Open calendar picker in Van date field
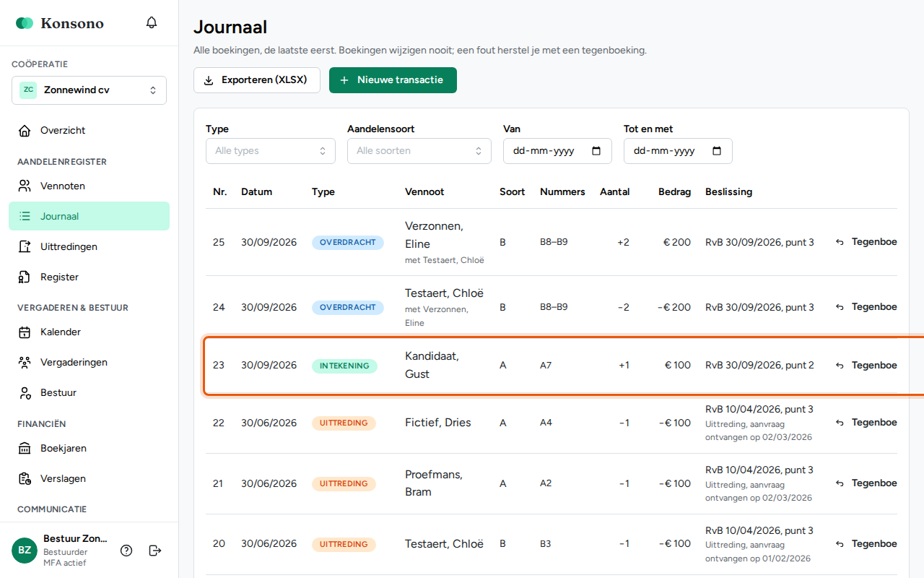924x578 pixels. 596,151
